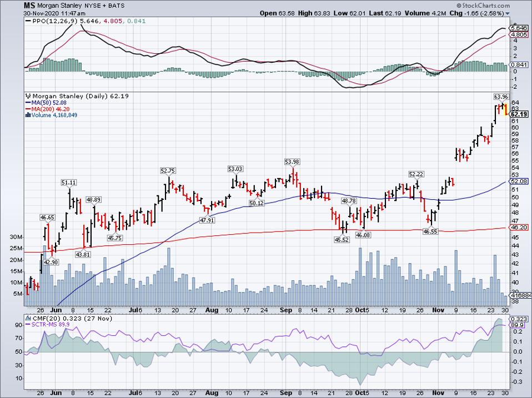Click the 4.805 signal value on the right axis

pos(519,34)
